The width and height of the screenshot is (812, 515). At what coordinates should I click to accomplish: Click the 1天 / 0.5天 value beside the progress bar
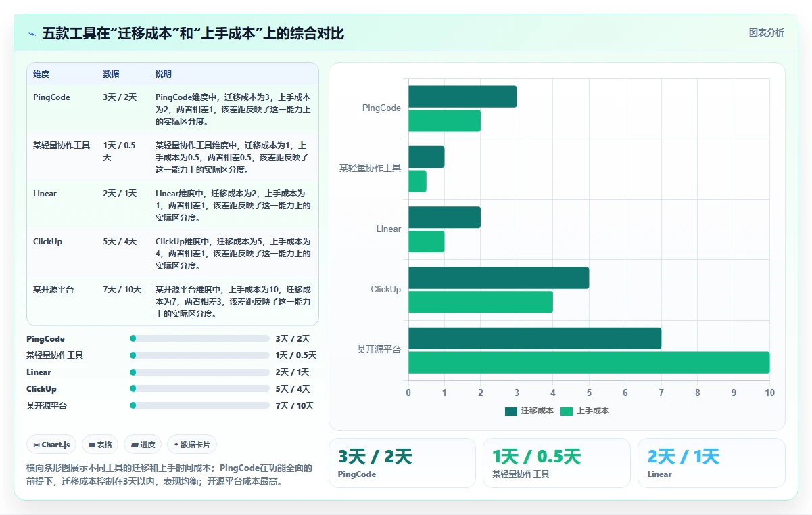pos(295,355)
